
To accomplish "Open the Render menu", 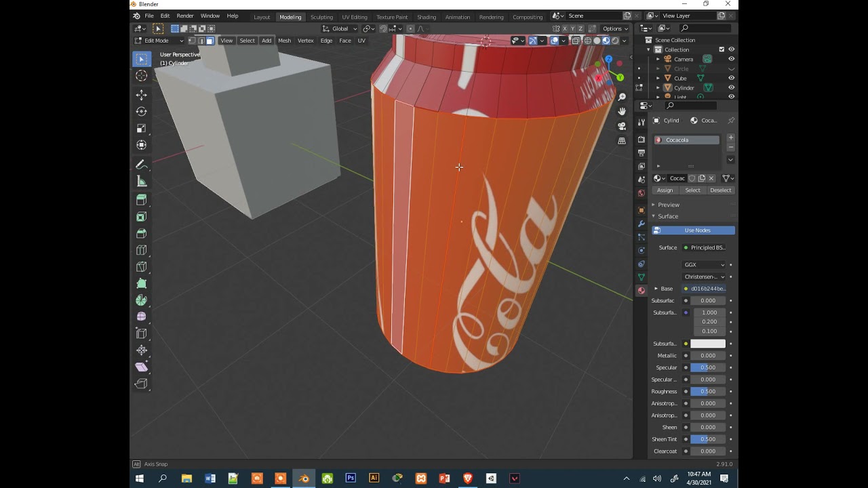I will 185,16.
